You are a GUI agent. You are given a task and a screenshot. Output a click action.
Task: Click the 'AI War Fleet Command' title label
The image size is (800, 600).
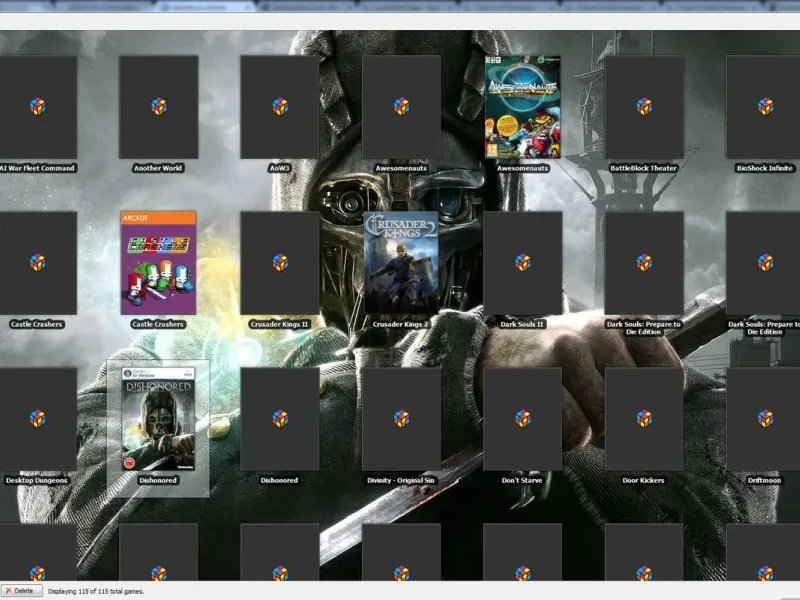point(38,168)
